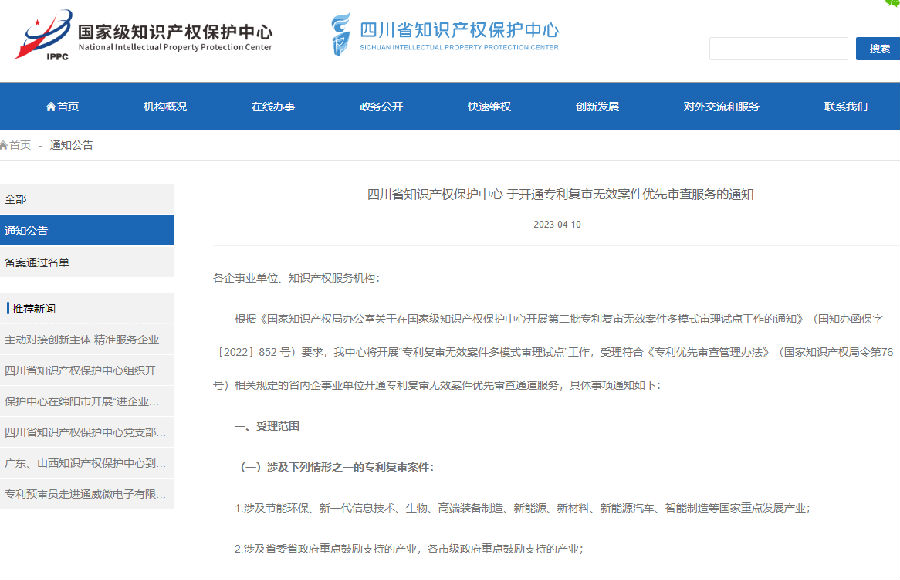Open the 在线办事 navigation menu
The width and height of the screenshot is (900, 580).
[x=273, y=107]
